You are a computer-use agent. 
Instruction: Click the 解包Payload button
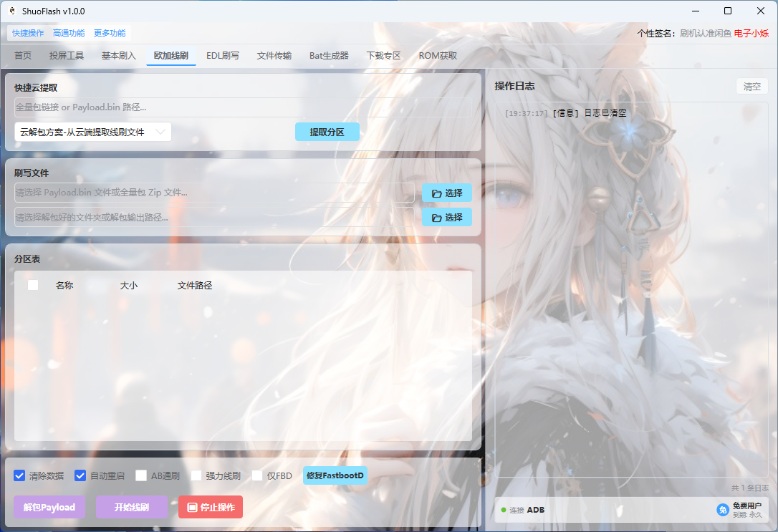(49, 507)
